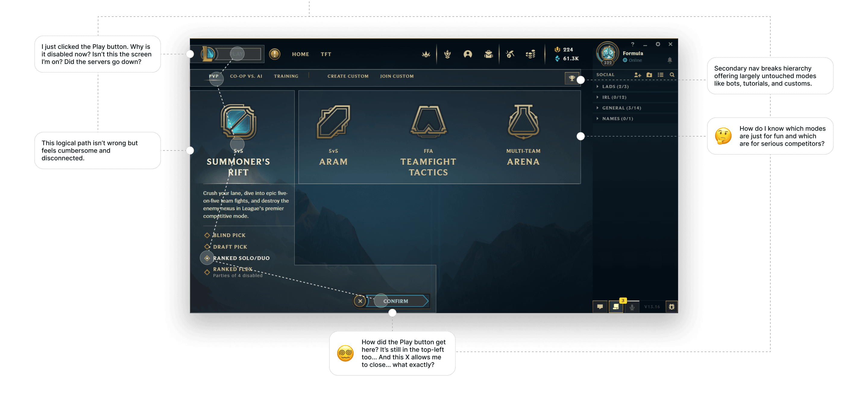868x402 pixels.
Task: Go to HOME in top navigation
Action: click(300, 54)
